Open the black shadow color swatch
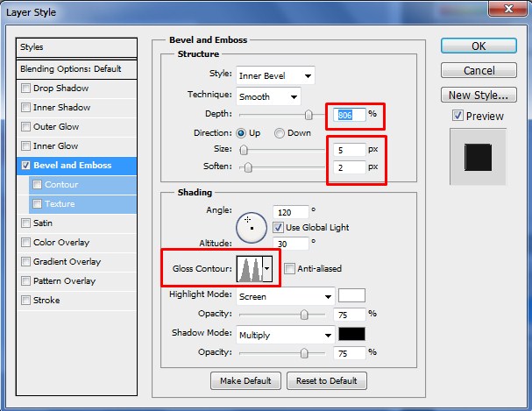This screenshot has height=411, width=532. point(351,334)
